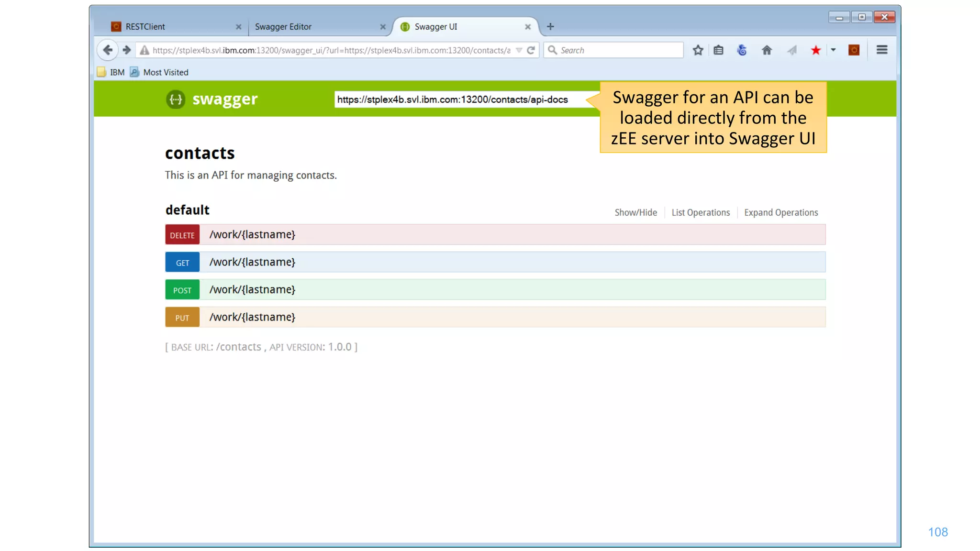Screen dimensions: 980x551
Task: Edit the api-docs URL field in Swagger header
Action: coord(467,99)
